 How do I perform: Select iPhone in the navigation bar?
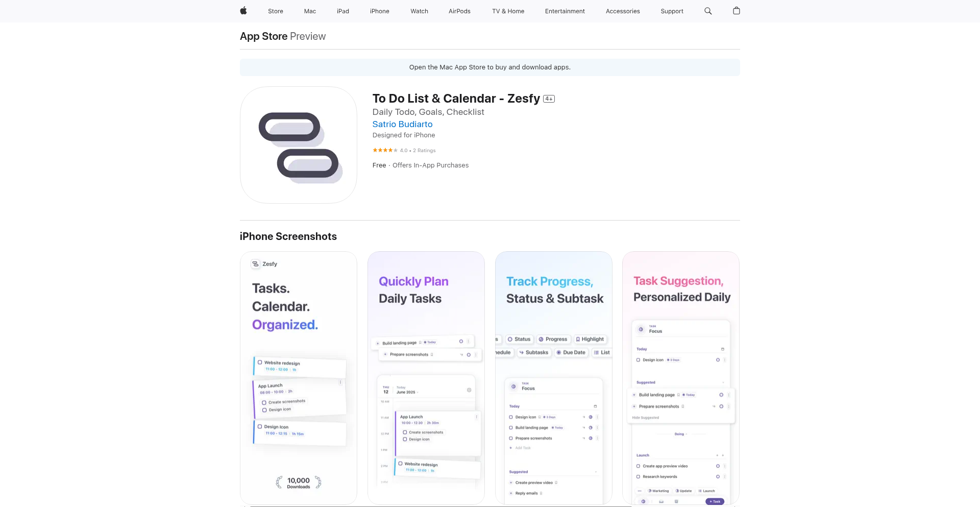click(380, 11)
